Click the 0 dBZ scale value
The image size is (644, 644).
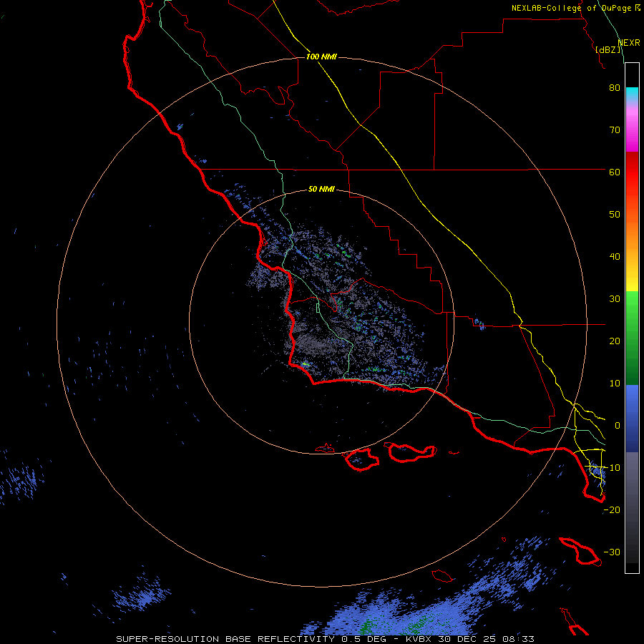(617, 426)
